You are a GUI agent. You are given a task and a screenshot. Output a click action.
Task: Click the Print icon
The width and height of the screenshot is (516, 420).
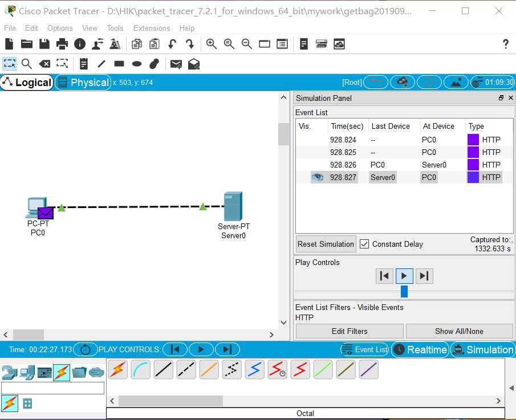pos(62,44)
